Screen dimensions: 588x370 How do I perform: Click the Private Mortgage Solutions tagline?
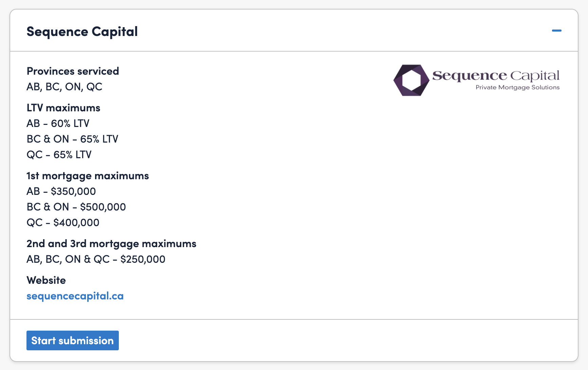pyautogui.click(x=517, y=87)
